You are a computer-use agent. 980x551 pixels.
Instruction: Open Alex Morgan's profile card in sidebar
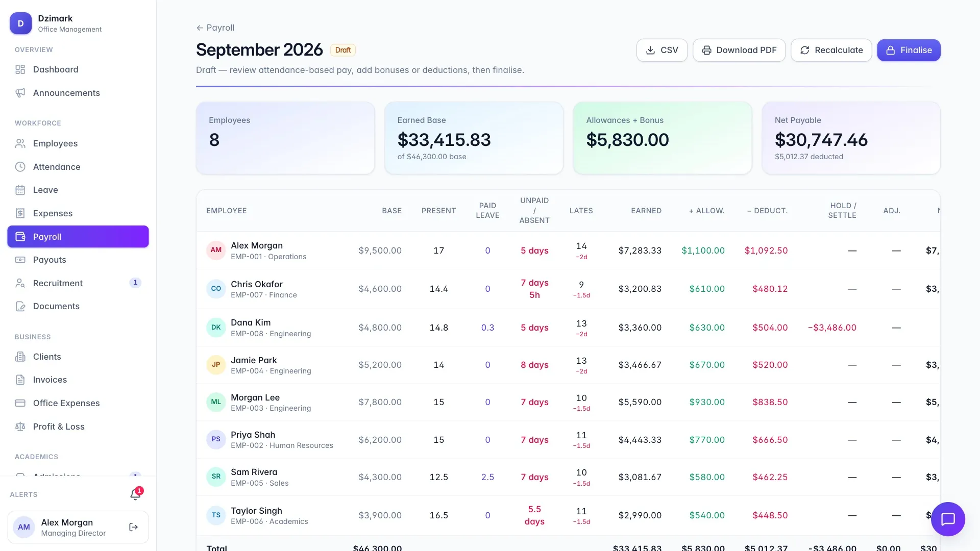click(x=78, y=527)
